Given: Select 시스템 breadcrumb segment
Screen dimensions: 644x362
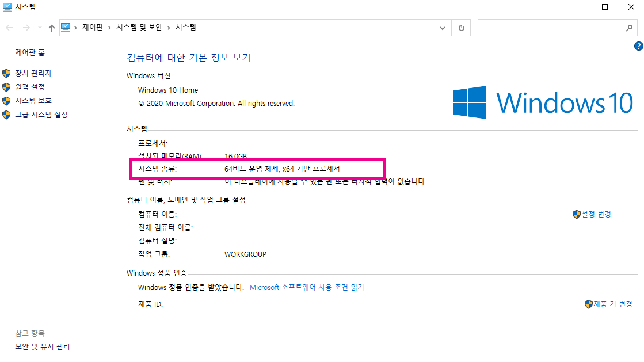Looking at the screenshot, I should tap(186, 27).
